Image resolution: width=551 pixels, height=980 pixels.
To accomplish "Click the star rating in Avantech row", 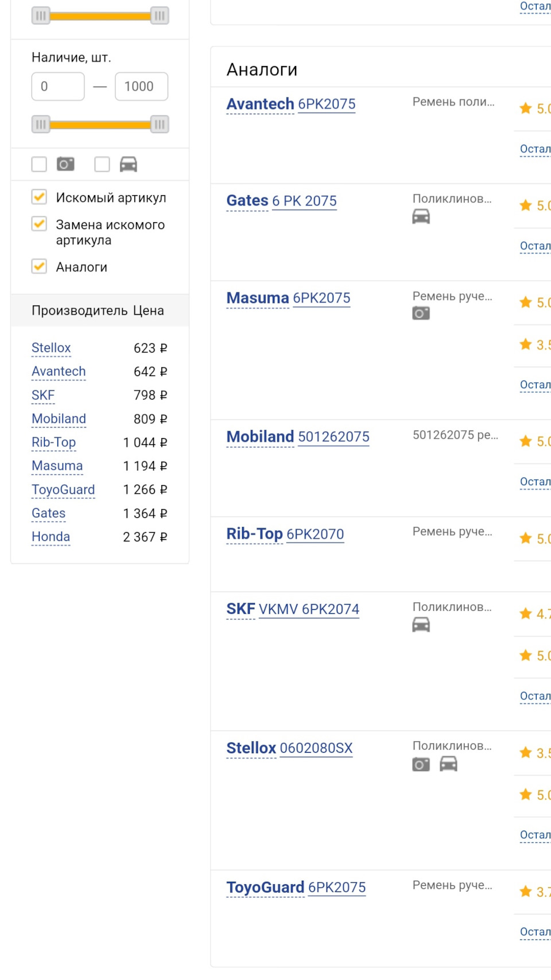I will (534, 109).
